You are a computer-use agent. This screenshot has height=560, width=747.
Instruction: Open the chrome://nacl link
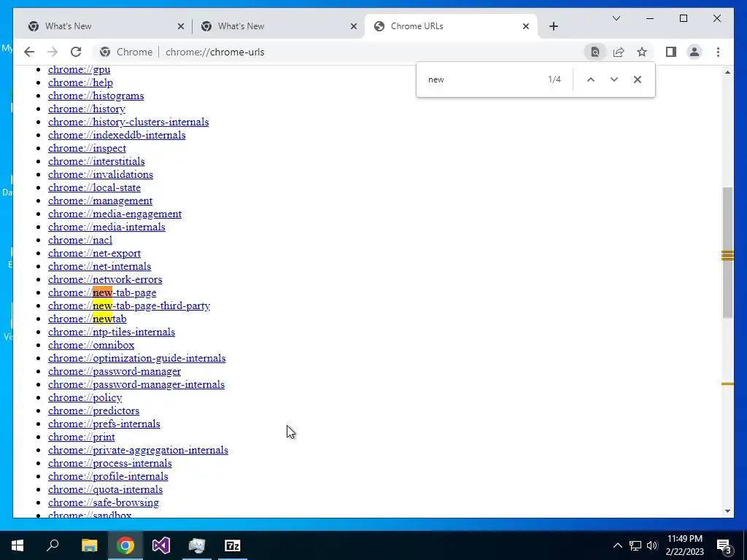tap(80, 240)
